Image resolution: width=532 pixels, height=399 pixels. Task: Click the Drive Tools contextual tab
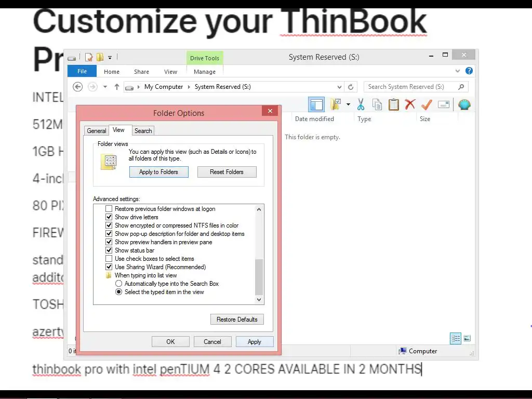coord(205,58)
